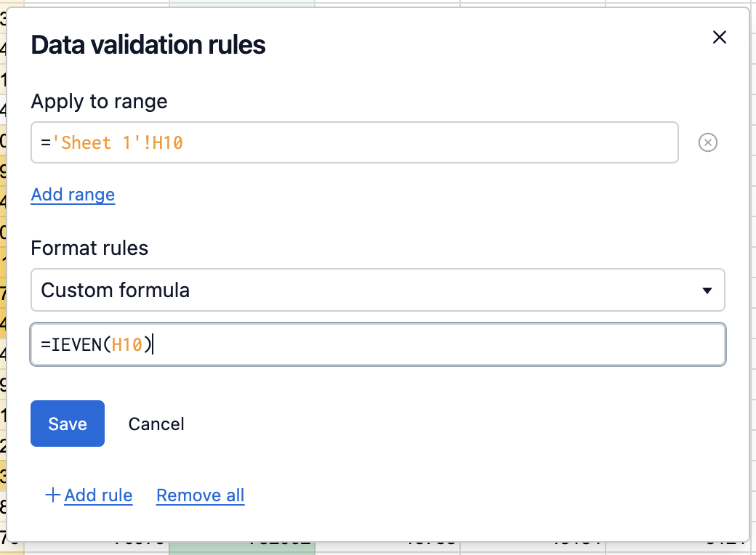Click the Data validation rules heading

coord(148,45)
